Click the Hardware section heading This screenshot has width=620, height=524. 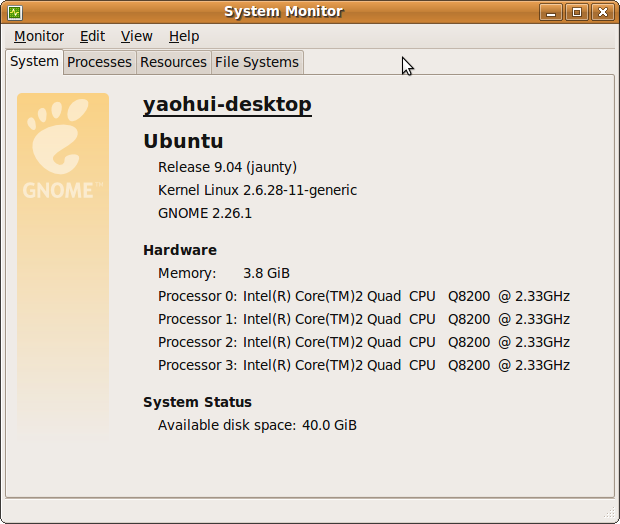point(180,250)
